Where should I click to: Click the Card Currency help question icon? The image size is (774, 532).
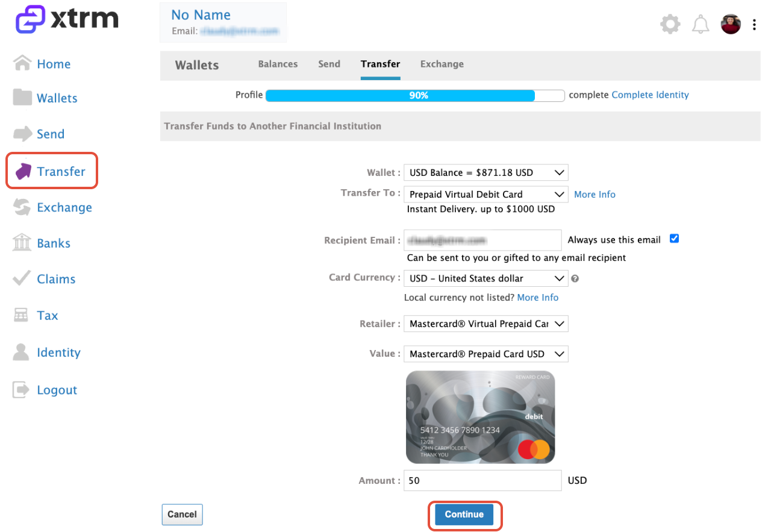(x=575, y=278)
